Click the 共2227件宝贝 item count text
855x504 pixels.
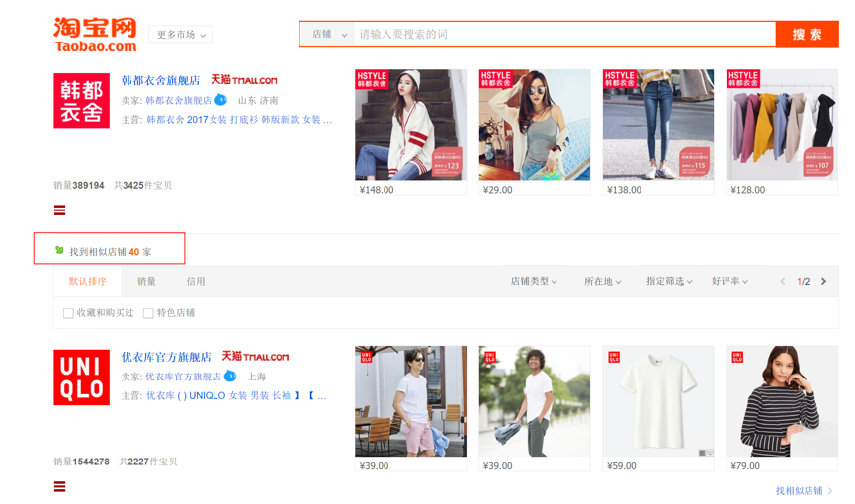coord(147,462)
